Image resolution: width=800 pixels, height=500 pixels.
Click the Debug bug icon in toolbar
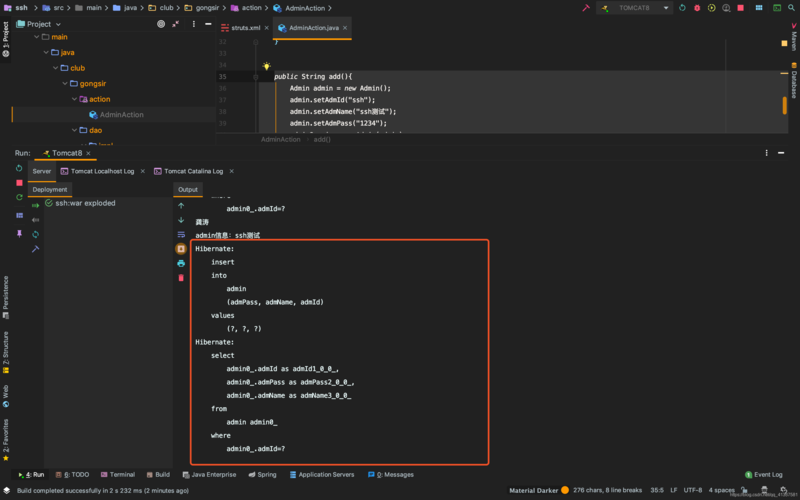697,8
